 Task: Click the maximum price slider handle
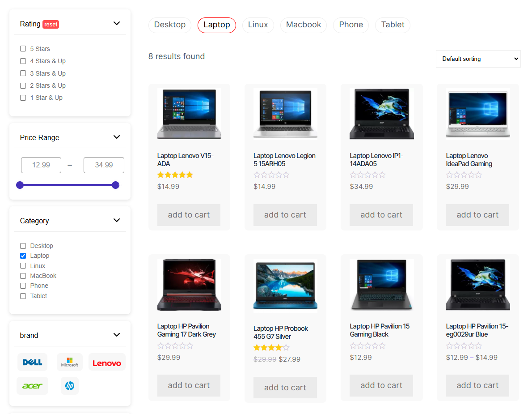pos(116,185)
